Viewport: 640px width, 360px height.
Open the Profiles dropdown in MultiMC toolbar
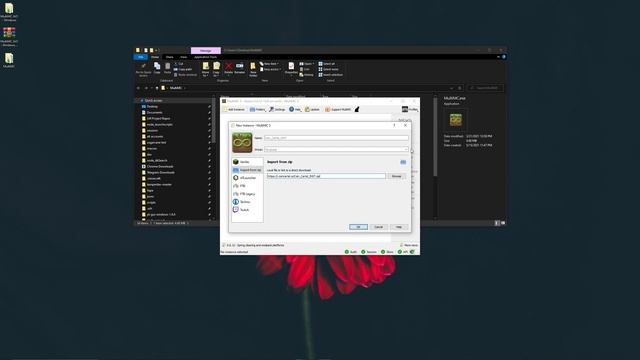(x=410, y=109)
